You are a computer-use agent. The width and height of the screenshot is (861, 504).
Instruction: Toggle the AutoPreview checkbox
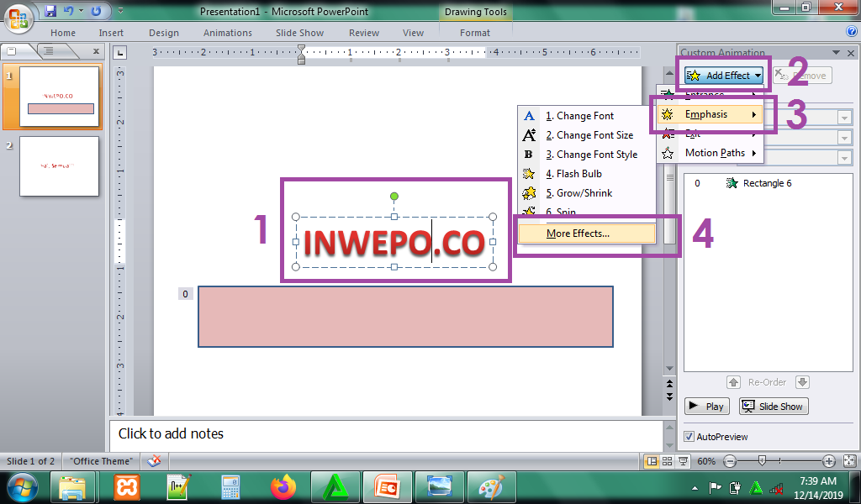tap(689, 437)
